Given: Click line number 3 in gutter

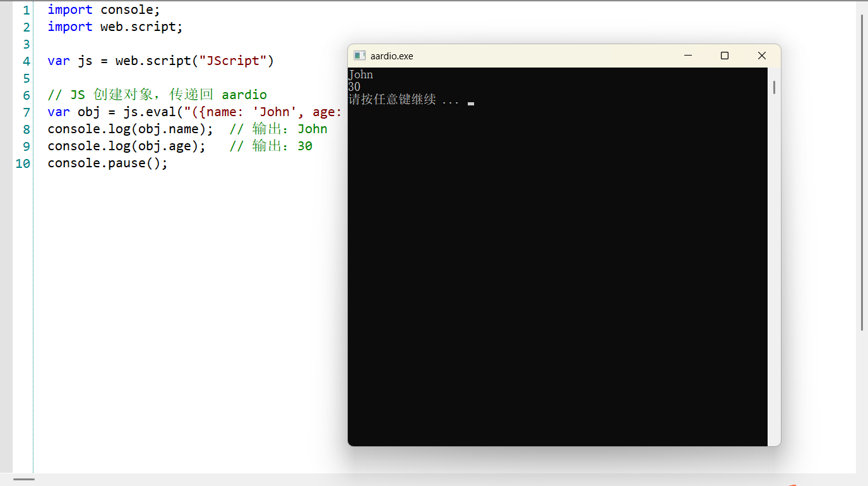Looking at the screenshot, I should point(26,44).
